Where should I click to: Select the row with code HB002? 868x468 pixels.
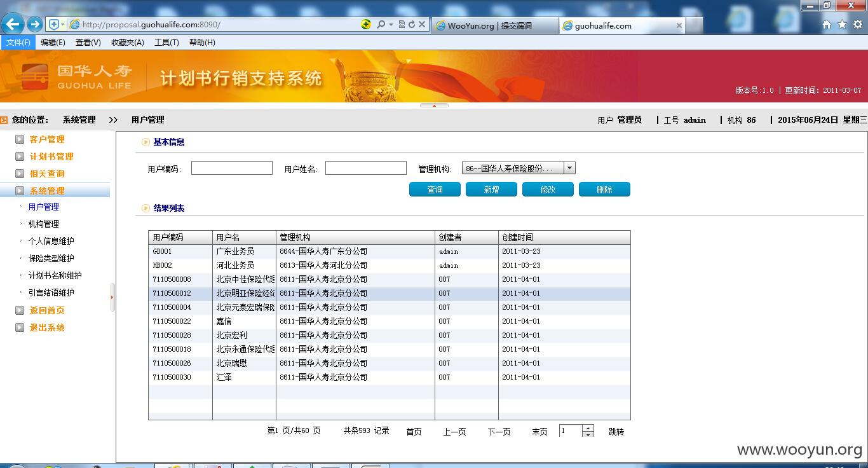[x=390, y=265]
